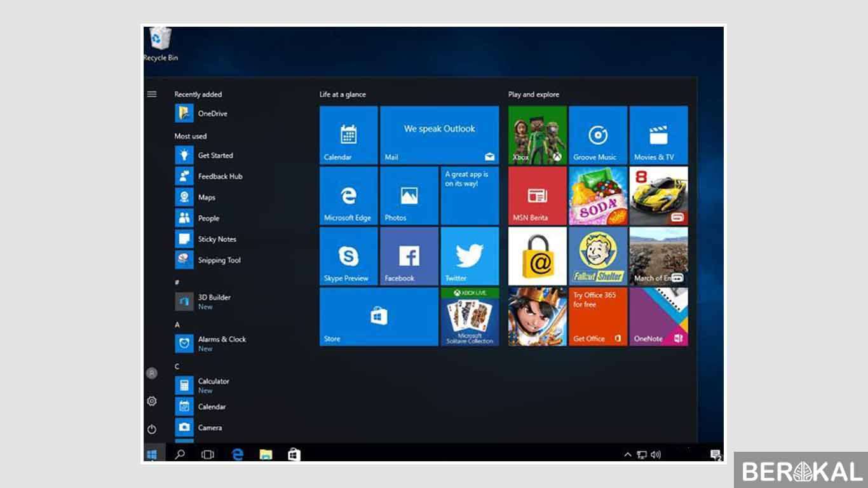The image size is (868, 488).
Task: Click the 'Play and explore' group title
Action: pos(534,95)
